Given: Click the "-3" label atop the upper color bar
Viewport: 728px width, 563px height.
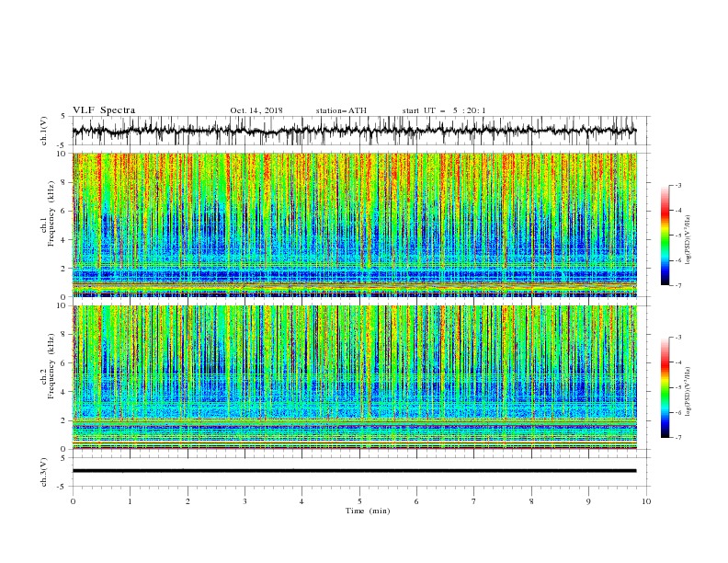Looking at the screenshot, I should pyautogui.click(x=678, y=185).
